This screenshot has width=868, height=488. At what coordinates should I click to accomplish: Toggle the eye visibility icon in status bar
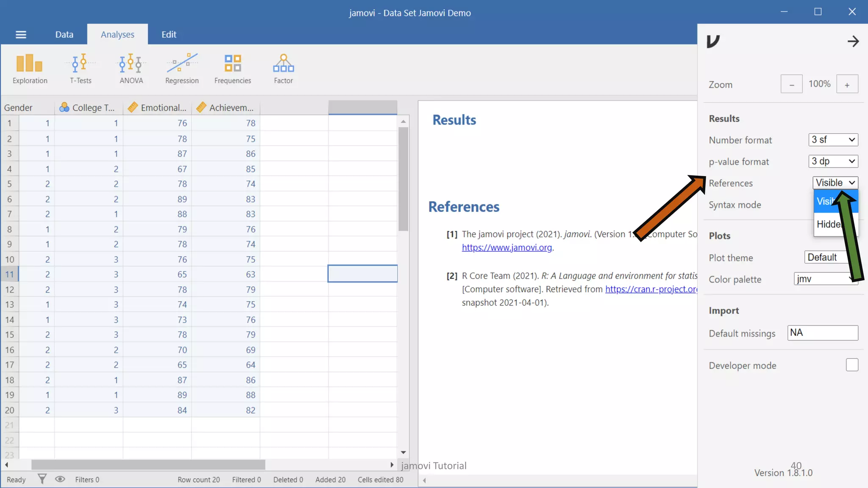tap(60, 479)
